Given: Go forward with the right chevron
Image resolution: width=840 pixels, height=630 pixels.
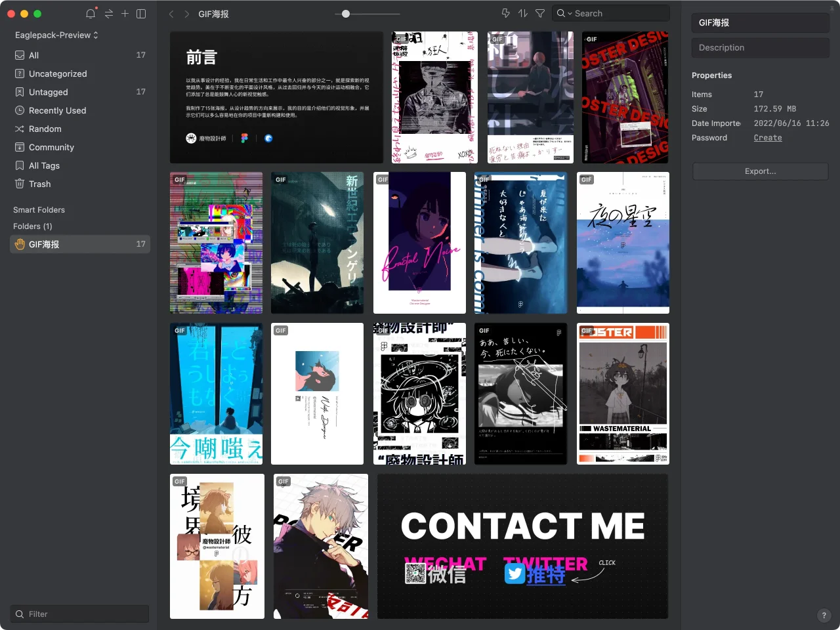Looking at the screenshot, I should [x=187, y=14].
